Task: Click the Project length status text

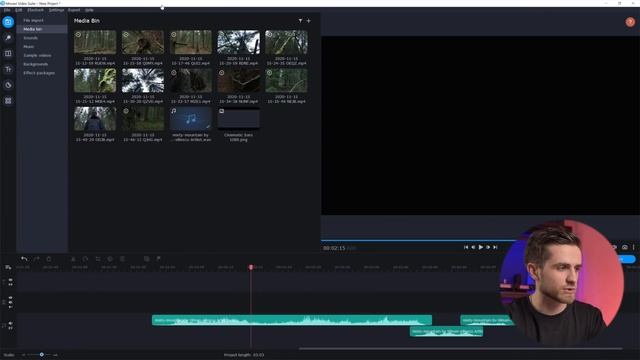Action: (244, 355)
